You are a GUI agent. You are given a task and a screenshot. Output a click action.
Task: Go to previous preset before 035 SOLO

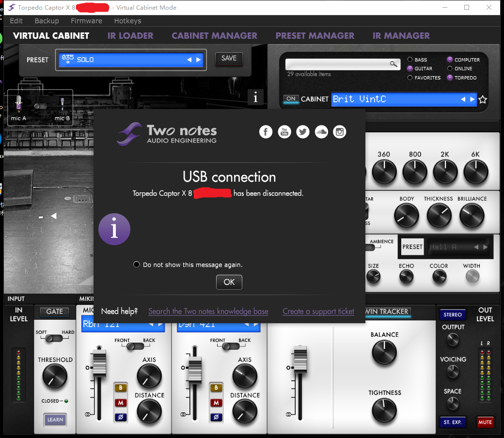point(189,60)
